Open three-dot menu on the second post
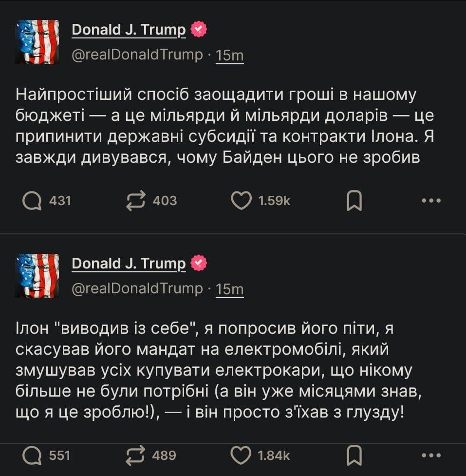This screenshot has height=476, width=466. click(x=431, y=456)
